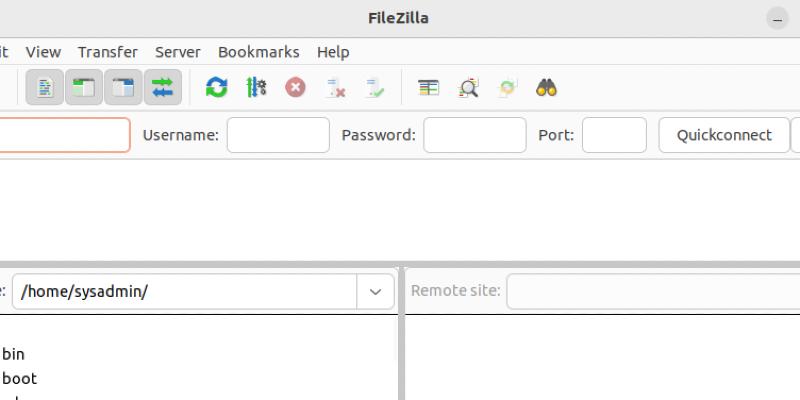
Task: Expand the local site path dropdown
Action: pyautogui.click(x=375, y=292)
